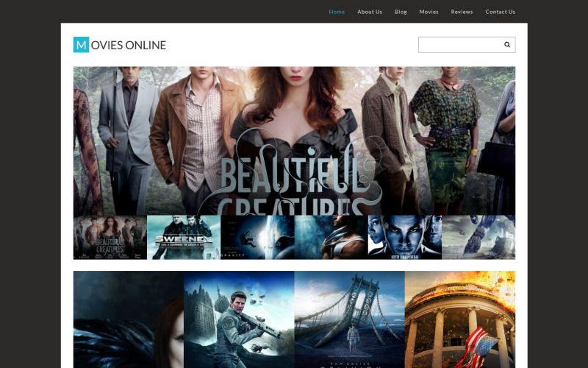Open the broken bridge movie poster

[350, 319]
